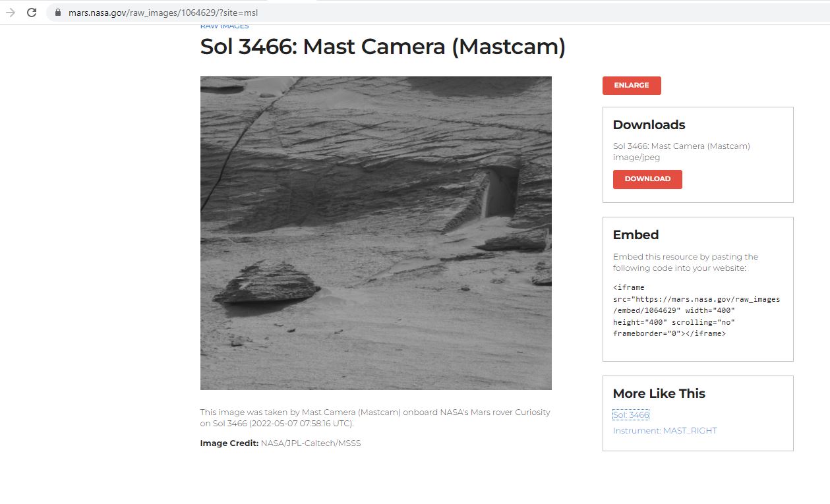830x504 pixels.
Task: Click the NASA/JPL-Caltech/MSSS credit text
Action: [x=311, y=443]
